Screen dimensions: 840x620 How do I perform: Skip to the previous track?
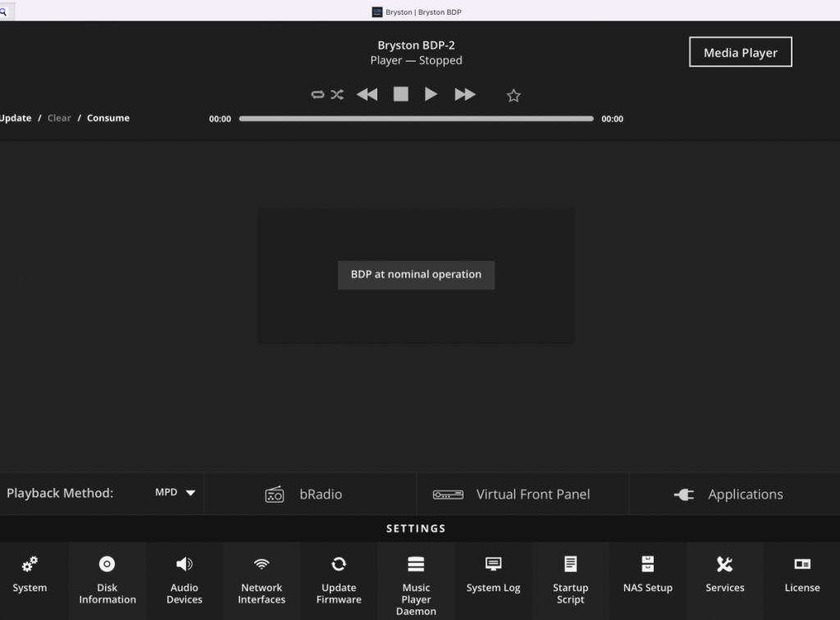(367, 95)
